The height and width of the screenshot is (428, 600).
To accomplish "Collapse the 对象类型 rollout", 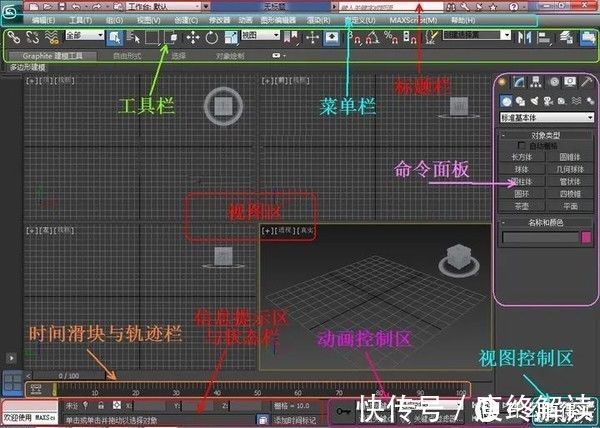I will click(546, 135).
